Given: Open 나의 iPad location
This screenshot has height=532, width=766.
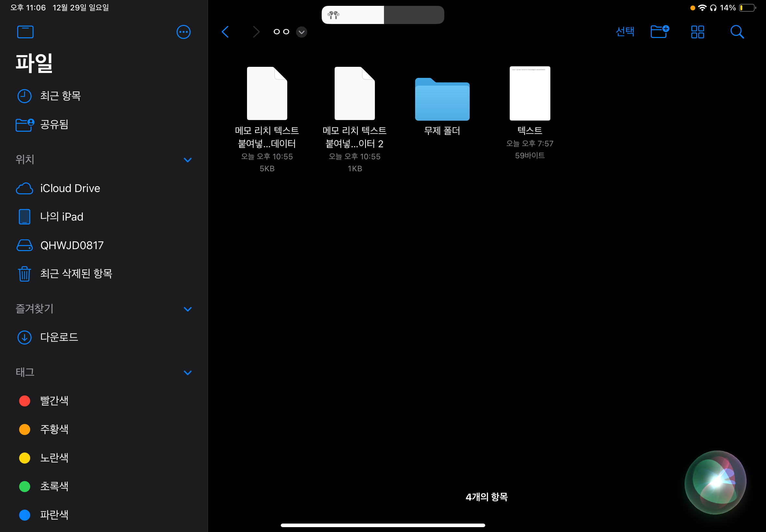Looking at the screenshot, I should pyautogui.click(x=61, y=217).
